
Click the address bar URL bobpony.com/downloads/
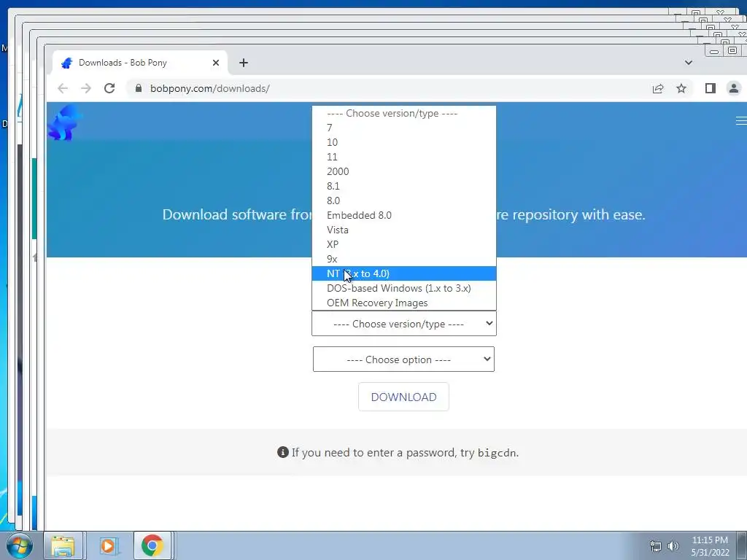209,88
